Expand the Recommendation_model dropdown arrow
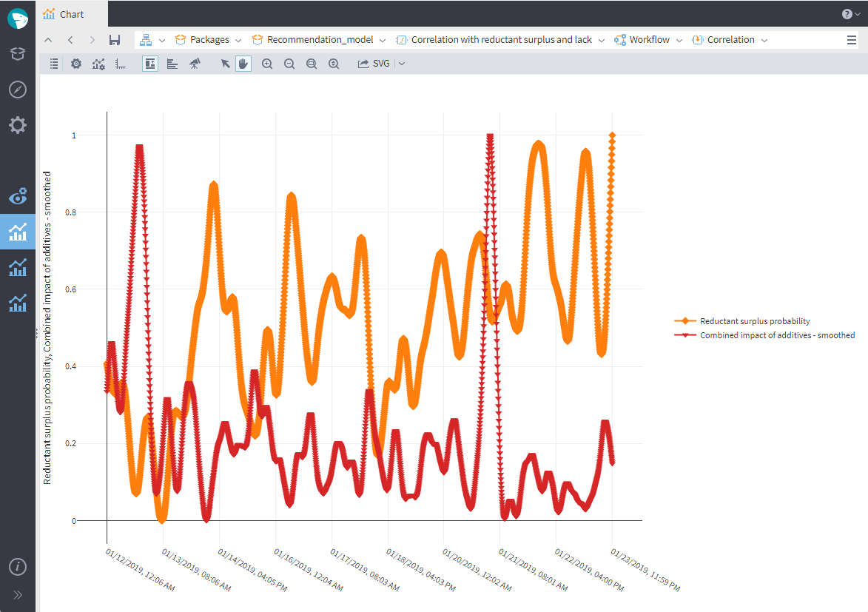The image size is (868, 612). [x=383, y=41]
